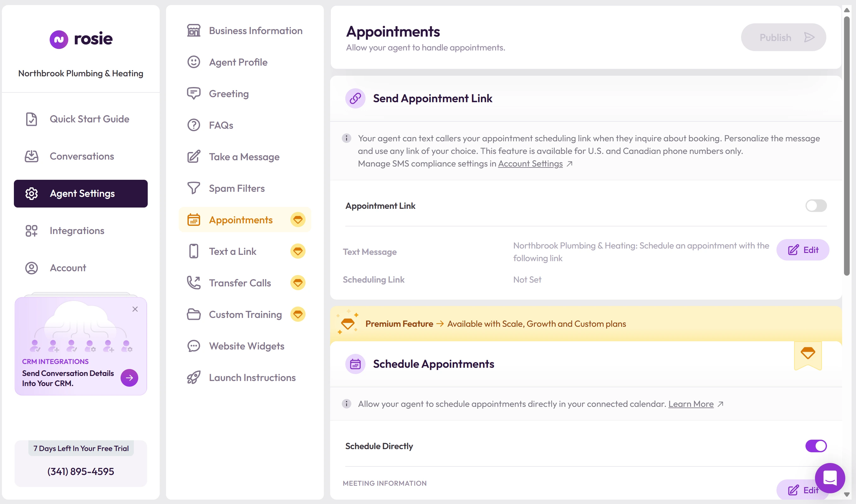The height and width of the screenshot is (504, 856).
Task: Click premium diamond badge next to Text a Link
Action: [x=298, y=251]
